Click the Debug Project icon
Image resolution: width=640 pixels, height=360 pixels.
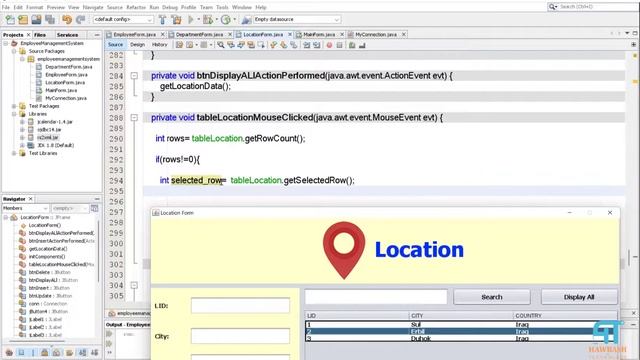click(208, 19)
